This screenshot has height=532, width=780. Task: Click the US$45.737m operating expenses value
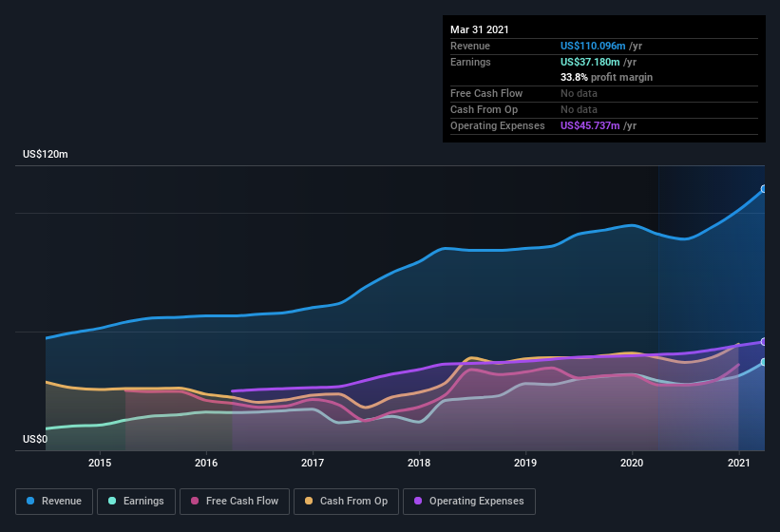tap(590, 125)
